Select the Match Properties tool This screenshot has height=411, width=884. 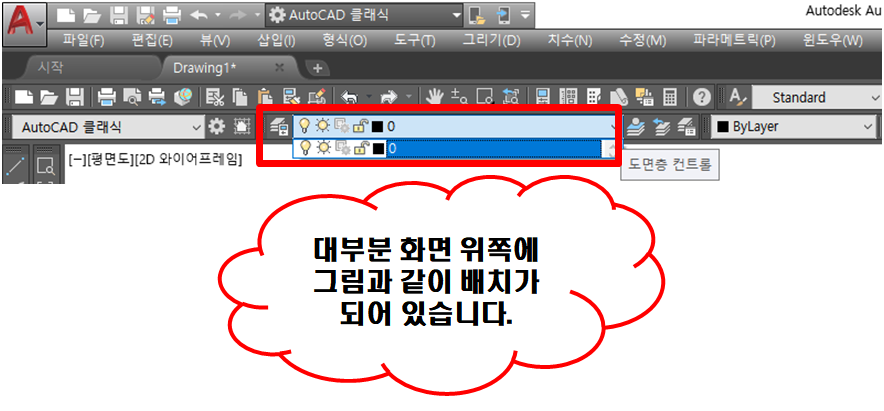[x=291, y=98]
